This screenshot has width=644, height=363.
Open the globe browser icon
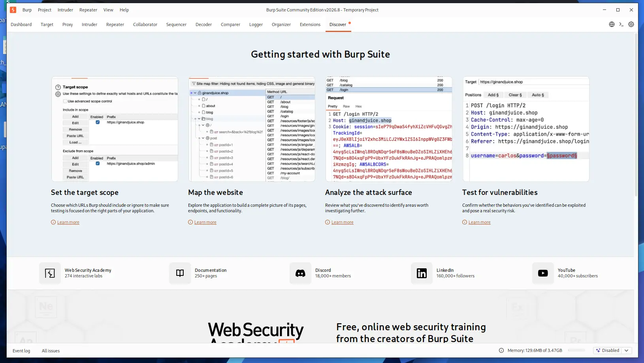[612, 24]
